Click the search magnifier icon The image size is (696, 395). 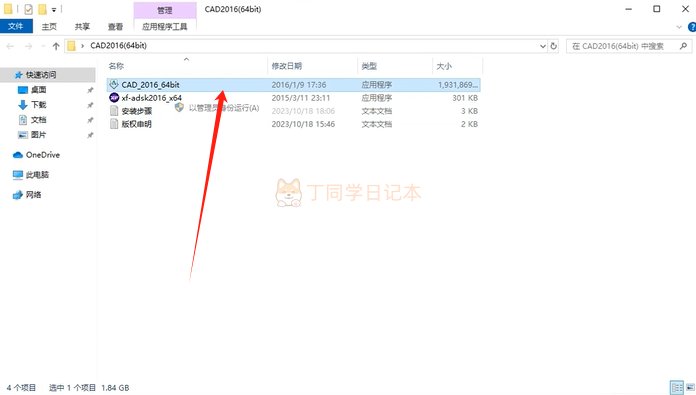coord(683,46)
